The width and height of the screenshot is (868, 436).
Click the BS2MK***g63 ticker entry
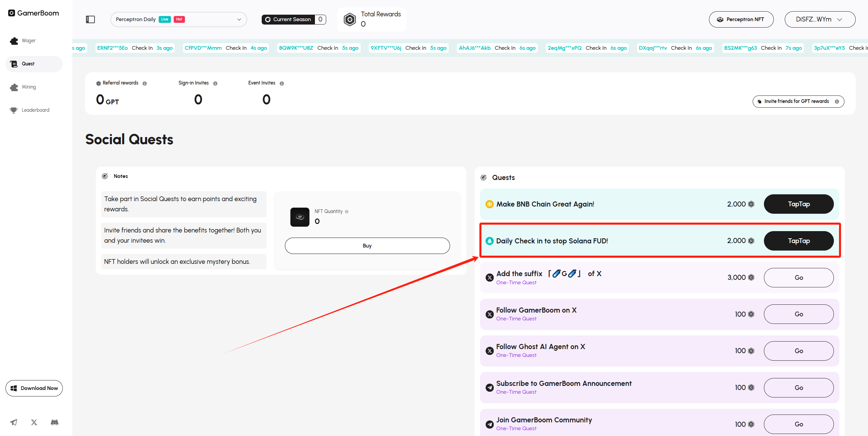pyautogui.click(x=763, y=48)
